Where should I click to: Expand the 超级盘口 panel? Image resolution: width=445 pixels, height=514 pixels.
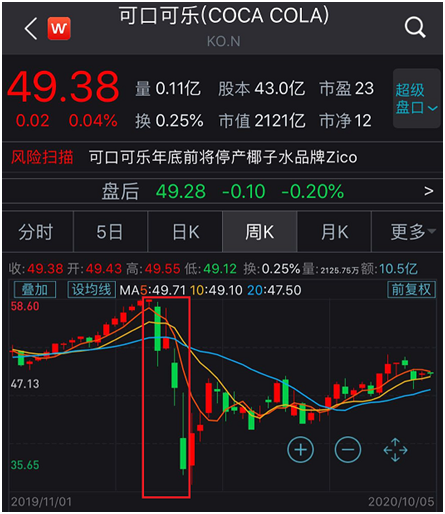pos(416,98)
